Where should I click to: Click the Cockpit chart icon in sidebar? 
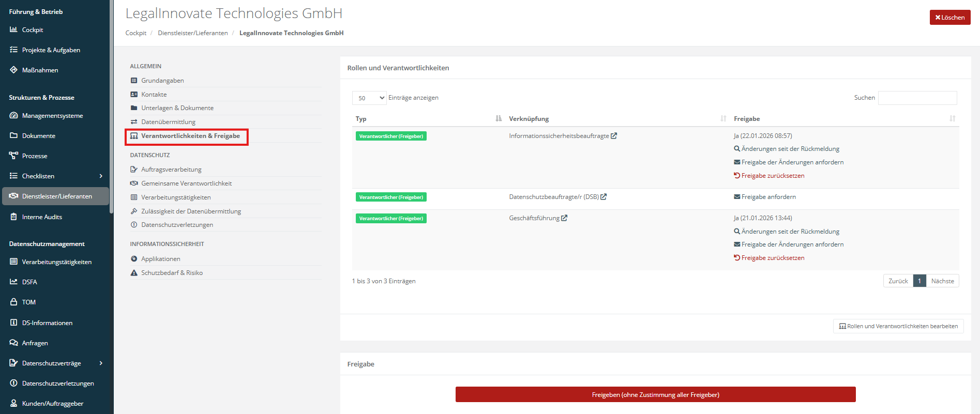pyautogui.click(x=13, y=29)
